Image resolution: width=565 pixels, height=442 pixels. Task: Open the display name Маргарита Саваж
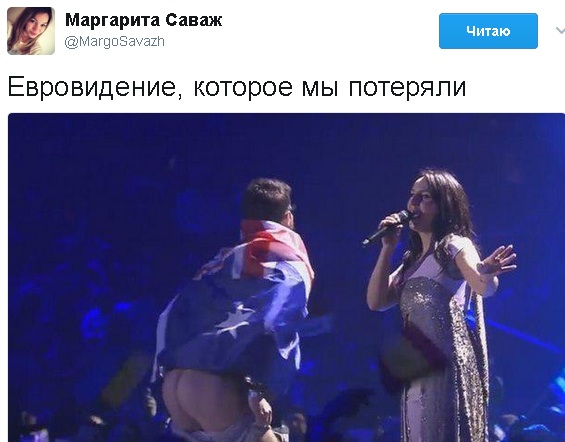tap(143, 20)
